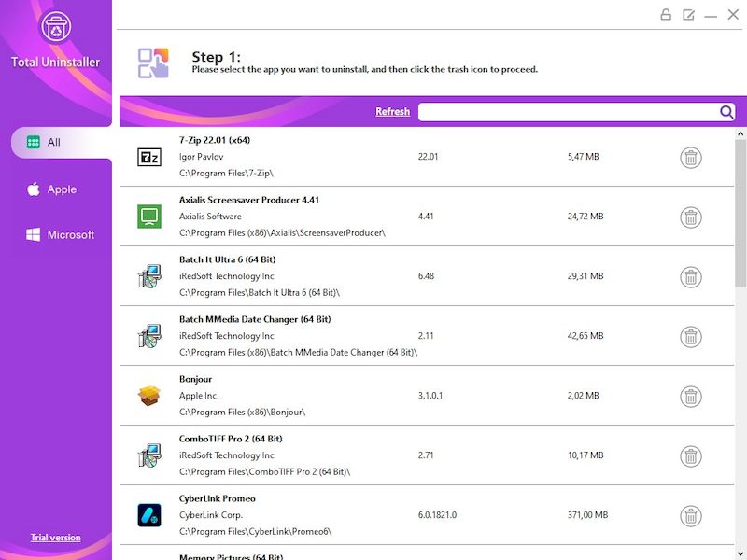Click inside the search input field

tap(560, 111)
